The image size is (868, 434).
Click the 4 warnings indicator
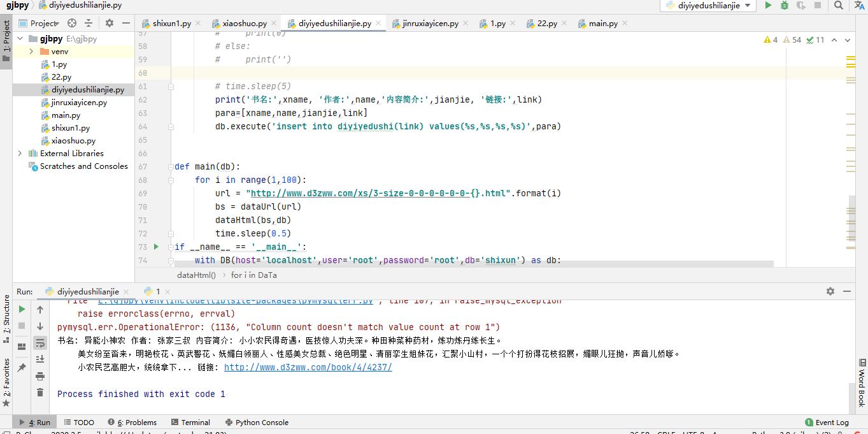[x=771, y=40]
